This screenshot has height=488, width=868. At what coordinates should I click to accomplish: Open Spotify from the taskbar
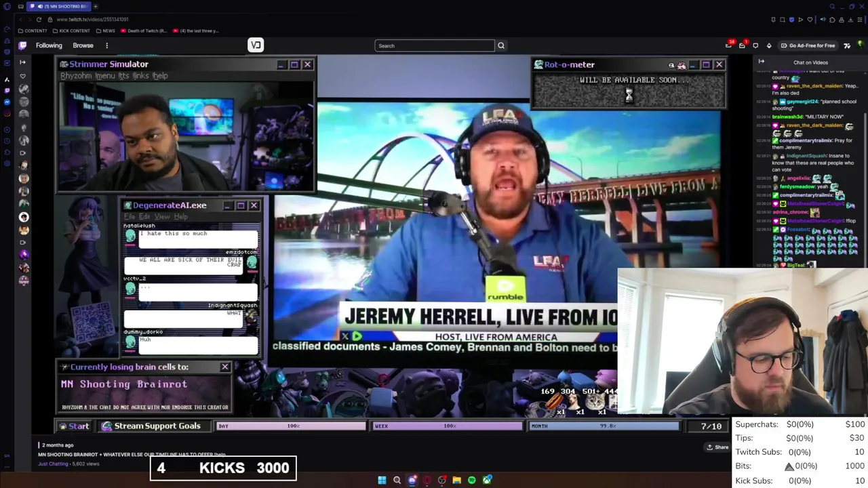[472, 480]
